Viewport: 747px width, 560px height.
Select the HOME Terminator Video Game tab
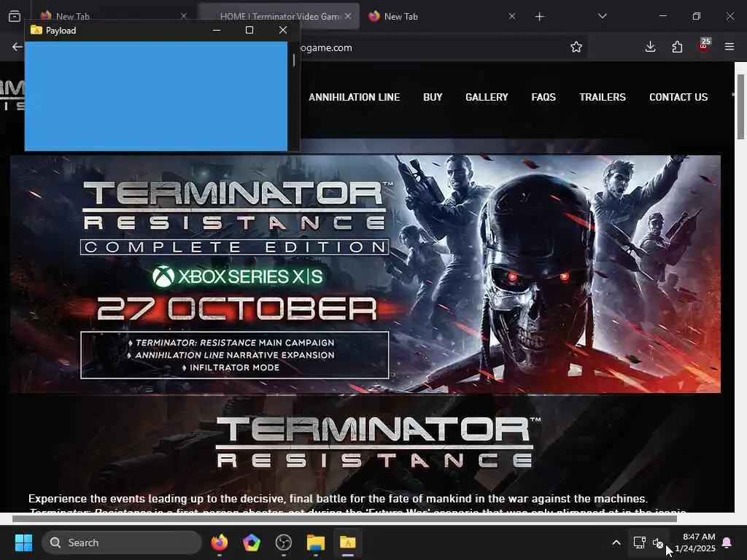click(x=279, y=16)
